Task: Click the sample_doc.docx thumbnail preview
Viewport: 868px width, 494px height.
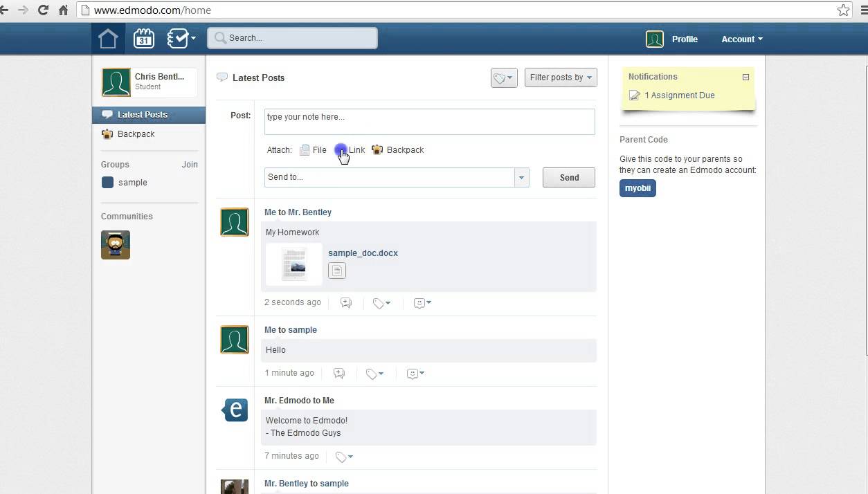Action: pos(293,264)
